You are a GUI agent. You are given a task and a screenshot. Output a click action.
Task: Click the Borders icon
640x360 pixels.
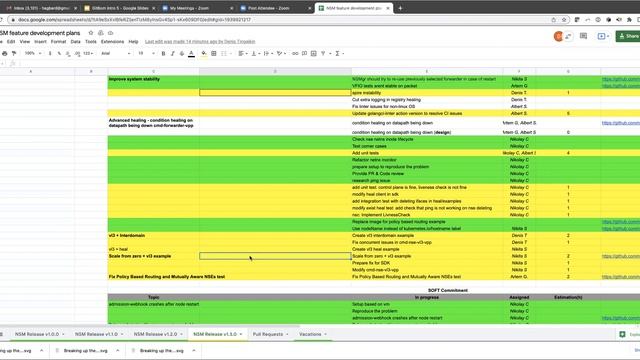tap(213, 53)
